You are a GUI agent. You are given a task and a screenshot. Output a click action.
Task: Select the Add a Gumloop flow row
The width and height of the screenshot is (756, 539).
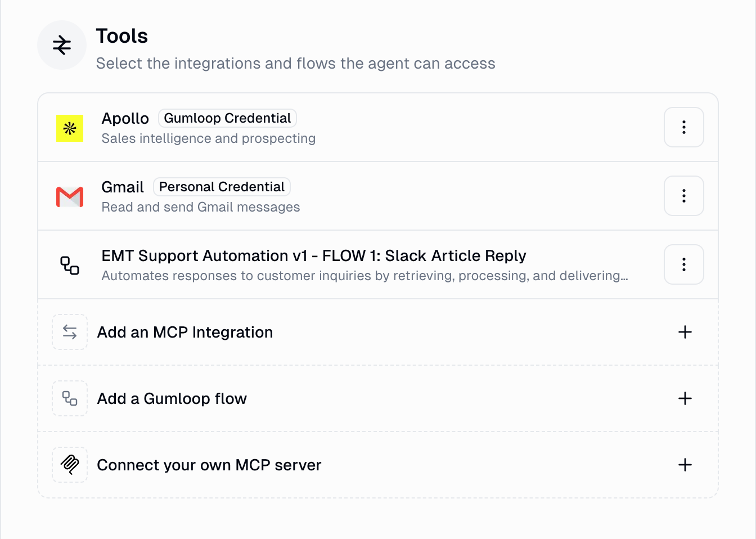point(172,399)
